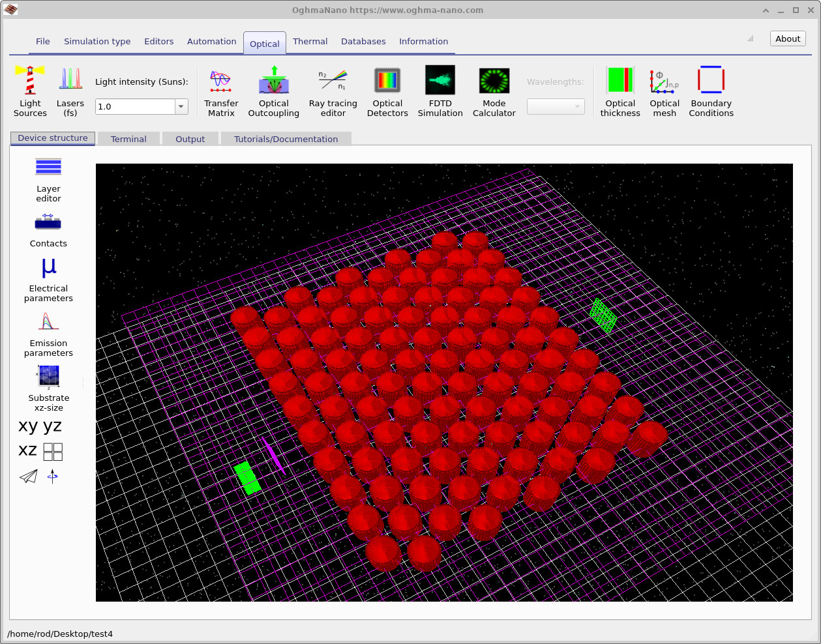Select the Optical ribbon tab
This screenshot has width=821, height=644.
coord(265,43)
